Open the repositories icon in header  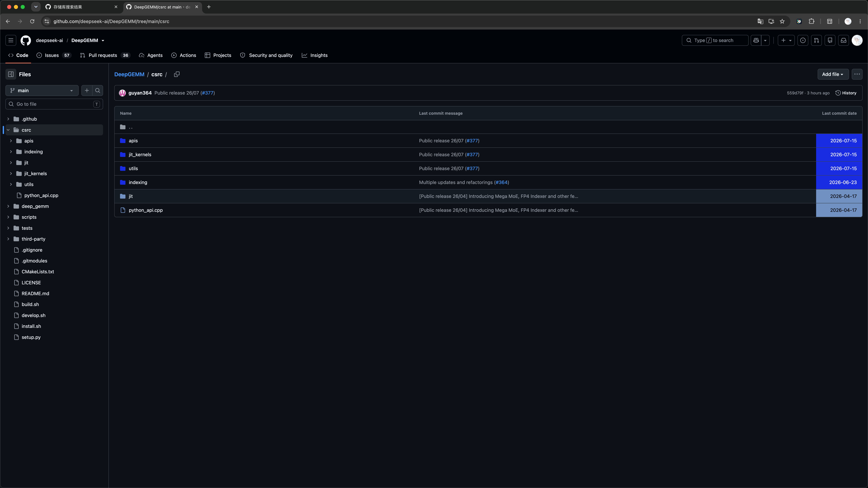pos(830,40)
